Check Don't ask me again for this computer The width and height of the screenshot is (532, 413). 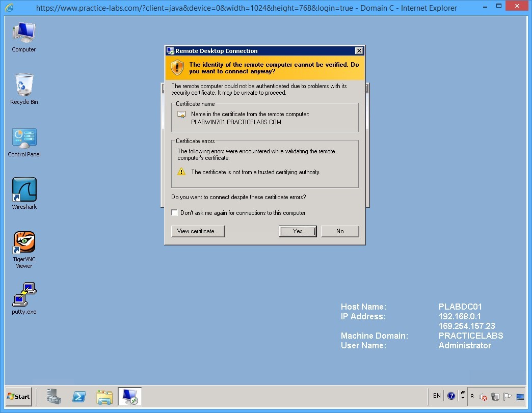click(x=174, y=212)
